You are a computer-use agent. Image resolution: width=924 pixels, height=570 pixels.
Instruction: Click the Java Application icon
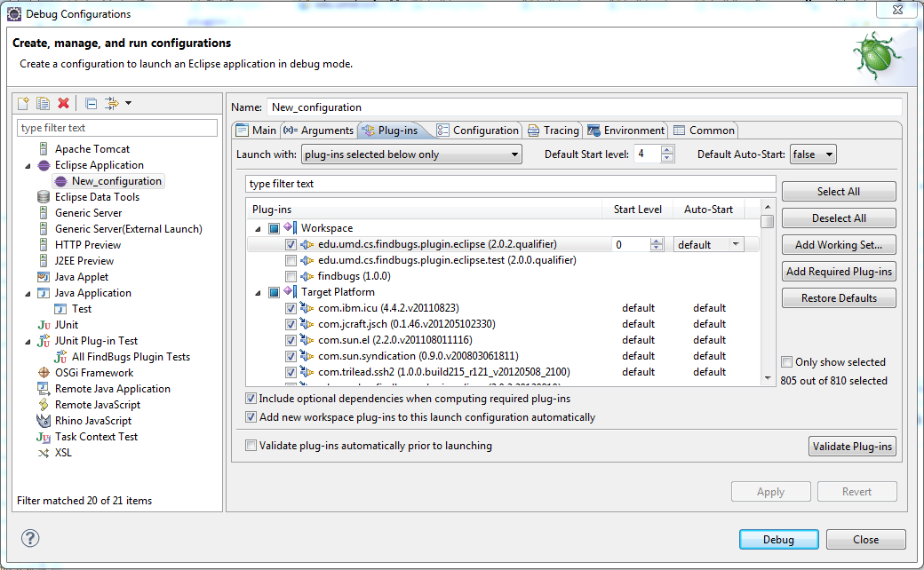click(x=44, y=293)
